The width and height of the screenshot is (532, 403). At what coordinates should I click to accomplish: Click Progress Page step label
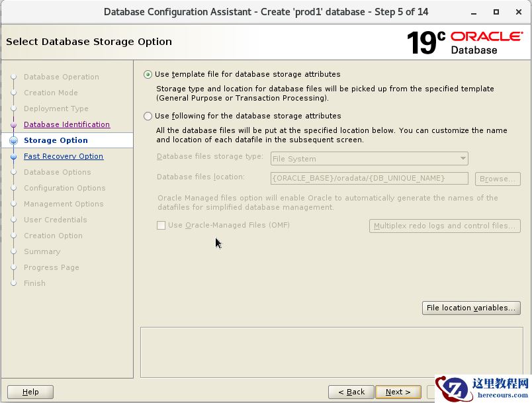click(52, 267)
